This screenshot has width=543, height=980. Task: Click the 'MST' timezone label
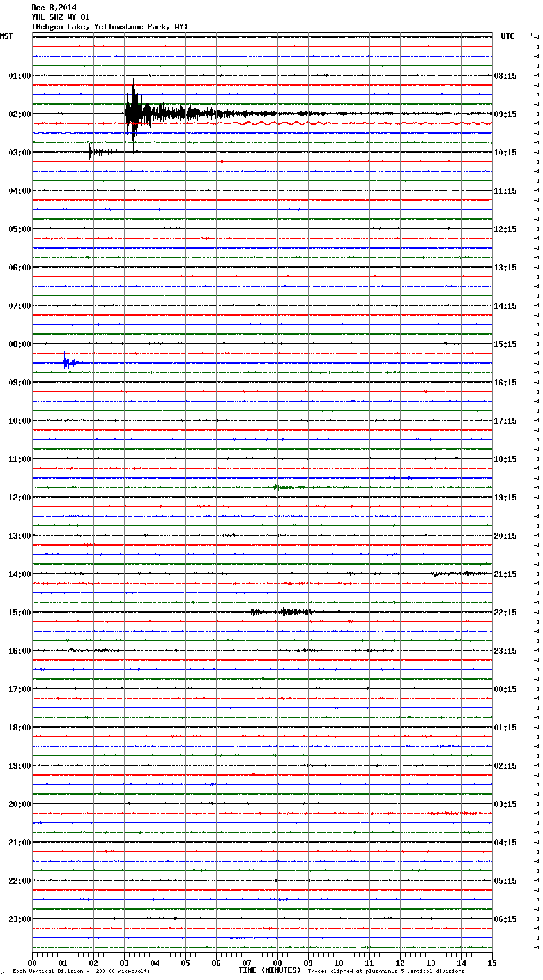(x=6, y=36)
